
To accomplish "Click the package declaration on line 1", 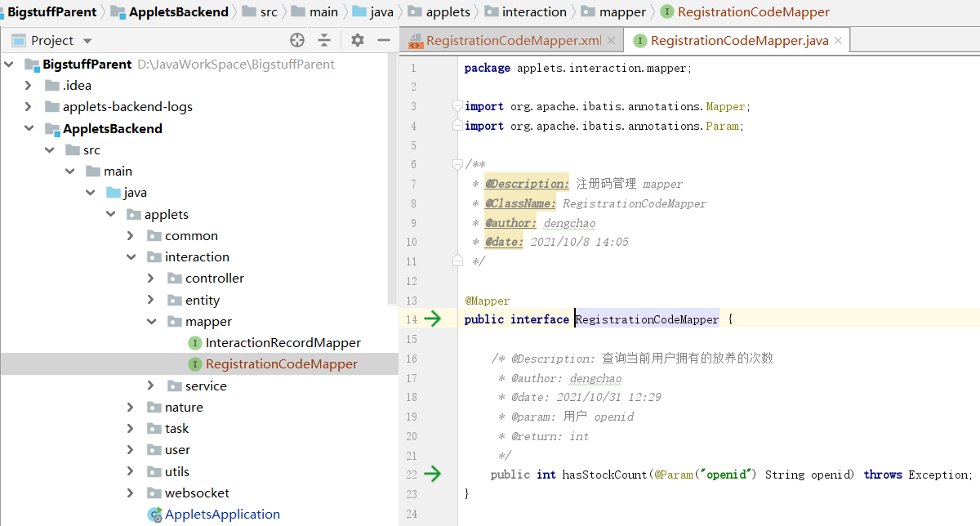I will (578, 68).
